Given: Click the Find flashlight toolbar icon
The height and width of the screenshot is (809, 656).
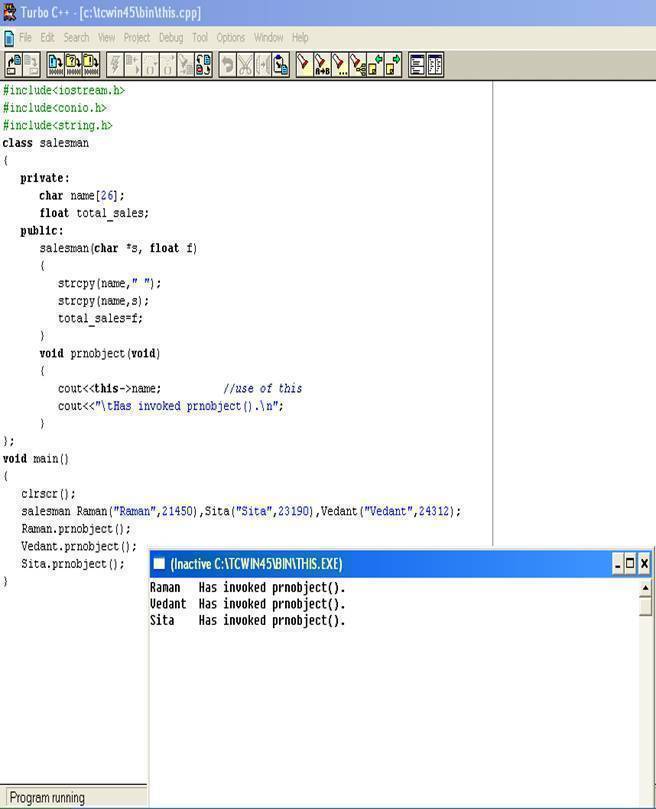Looking at the screenshot, I should [304, 65].
